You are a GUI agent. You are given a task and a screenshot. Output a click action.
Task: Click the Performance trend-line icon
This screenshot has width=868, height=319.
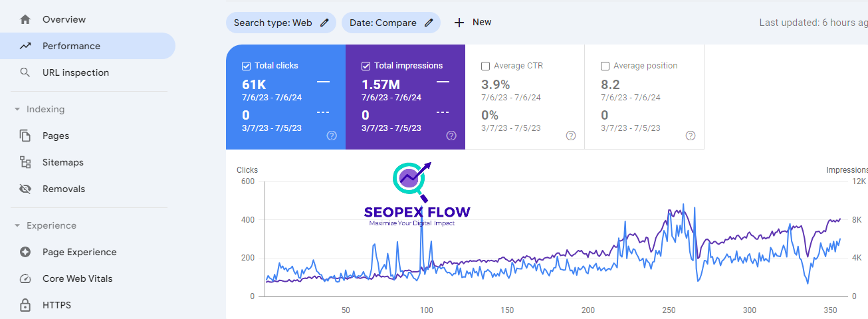[25, 46]
